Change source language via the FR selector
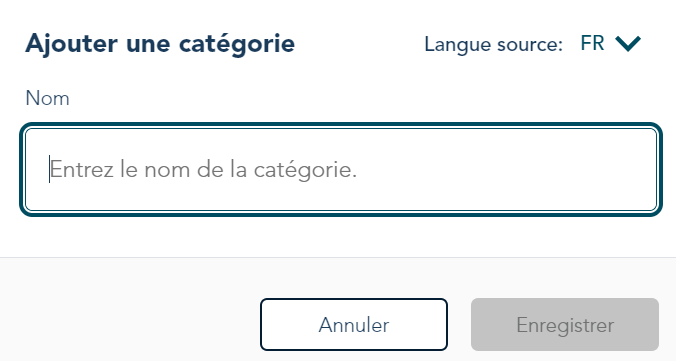The image size is (676, 361). [611, 44]
